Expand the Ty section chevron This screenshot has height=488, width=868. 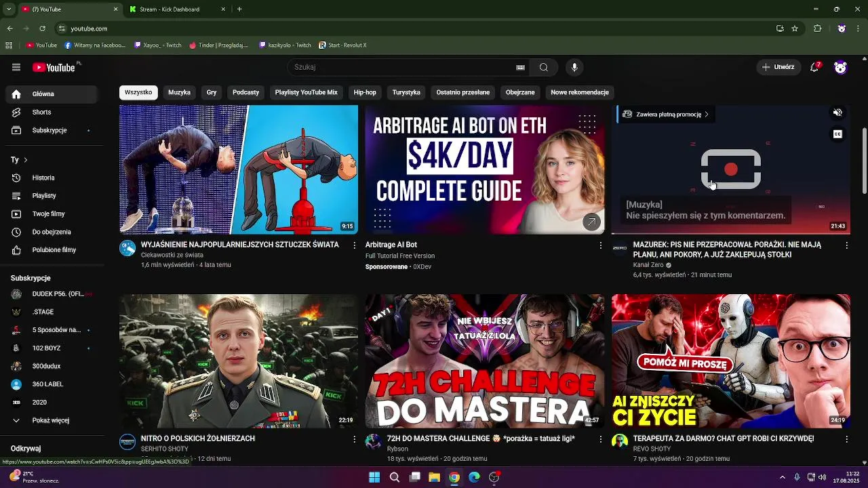(x=25, y=160)
